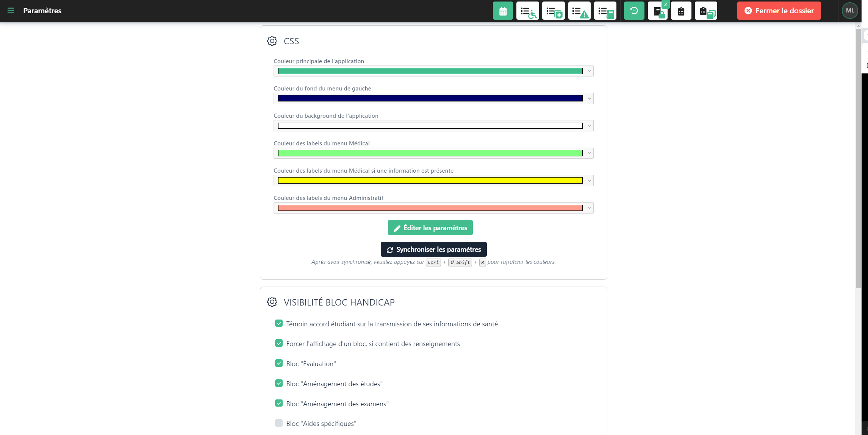
Task: Open the list with warning triangle icon
Action: point(579,11)
